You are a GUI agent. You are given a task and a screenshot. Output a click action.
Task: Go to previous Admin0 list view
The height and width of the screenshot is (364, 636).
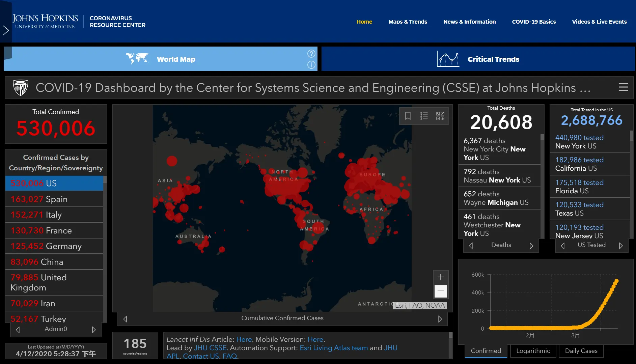pyautogui.click(x=18, y=330)
